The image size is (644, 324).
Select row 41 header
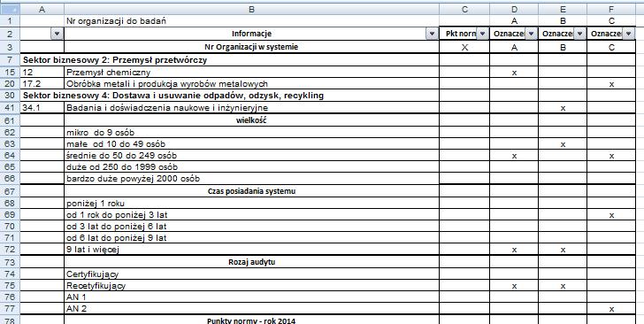(10, 108)
